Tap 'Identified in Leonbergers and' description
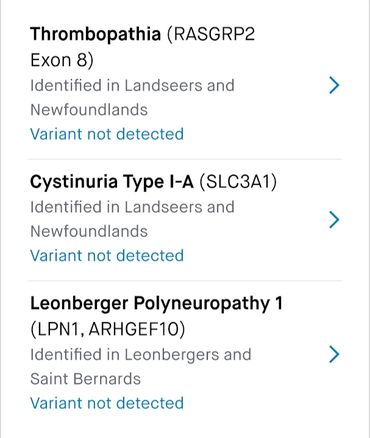 (141, 354)
